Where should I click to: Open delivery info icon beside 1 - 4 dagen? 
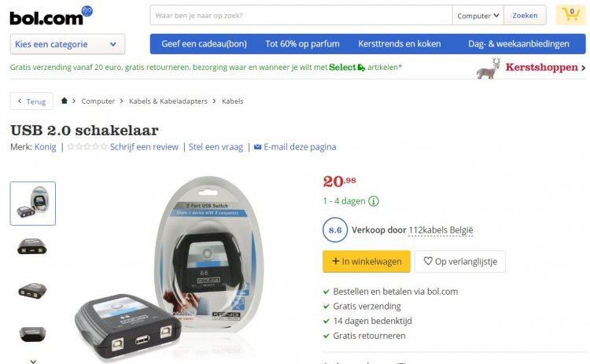[373, 201]
